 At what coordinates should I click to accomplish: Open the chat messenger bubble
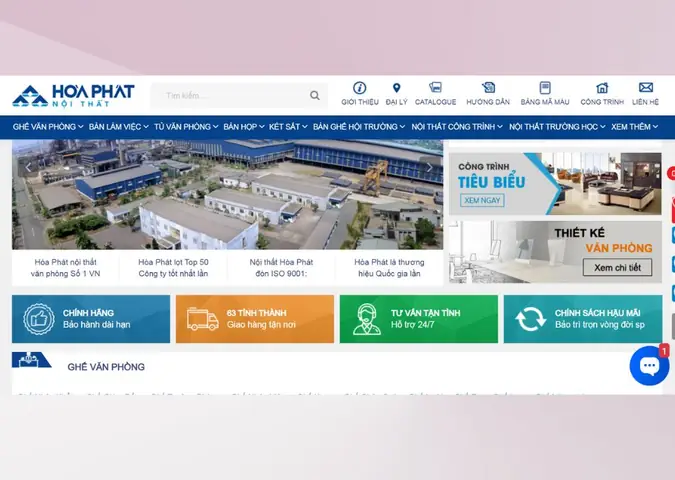tap(649, 365)
